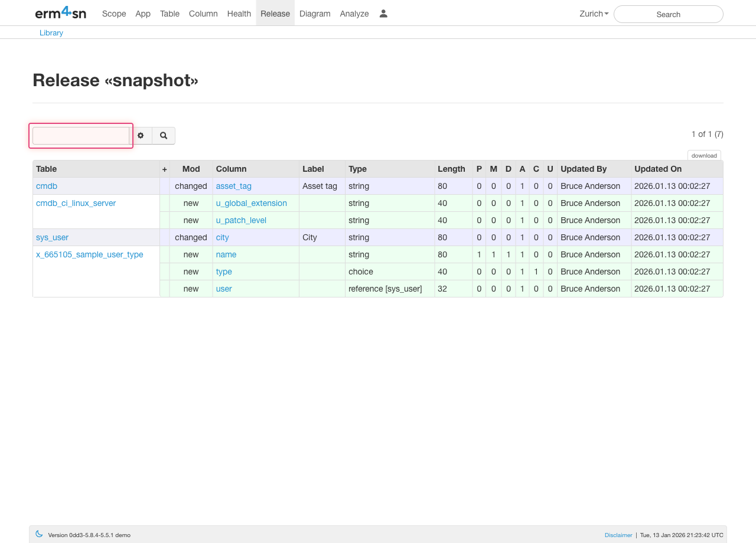Click the gear settings icon beside filter
The height and width of the screenshot is (543, 756).
[x=141, y=136]
